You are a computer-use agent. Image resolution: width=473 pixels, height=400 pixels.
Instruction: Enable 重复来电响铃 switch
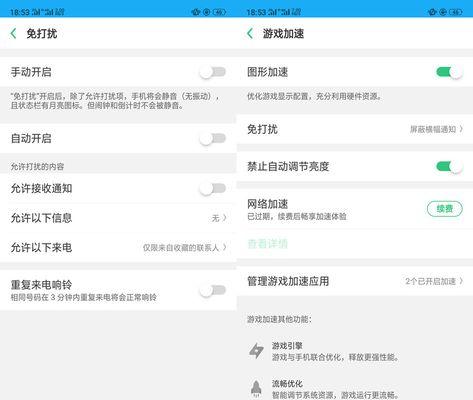213,290
